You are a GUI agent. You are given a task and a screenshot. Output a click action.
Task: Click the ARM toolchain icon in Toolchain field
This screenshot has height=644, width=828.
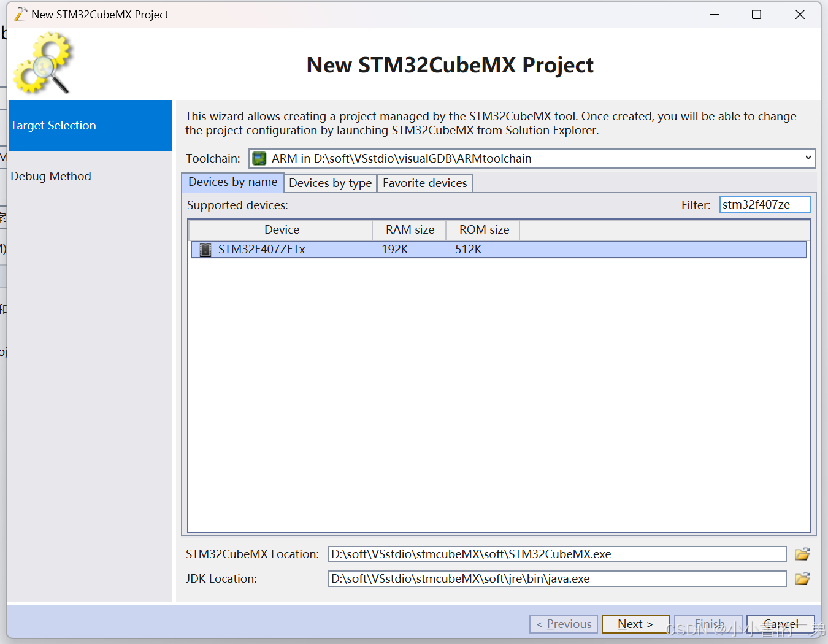[259, 158]
